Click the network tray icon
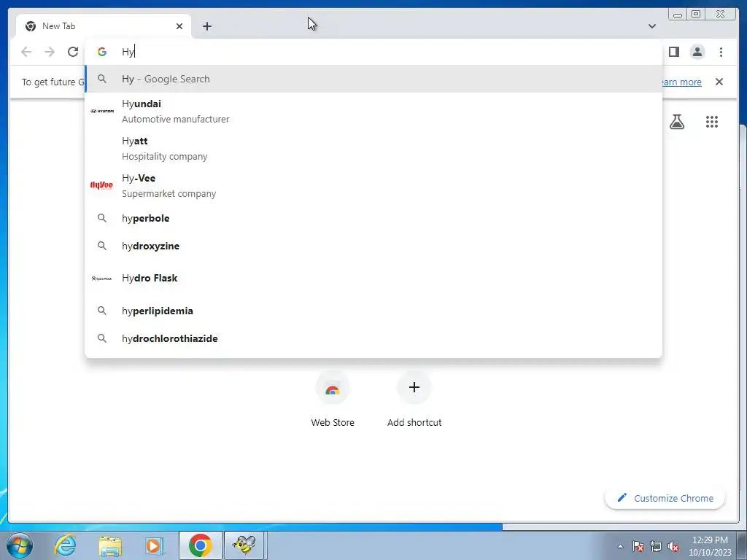The height and width of the screenshot is (560, 747). click(656, 546)
